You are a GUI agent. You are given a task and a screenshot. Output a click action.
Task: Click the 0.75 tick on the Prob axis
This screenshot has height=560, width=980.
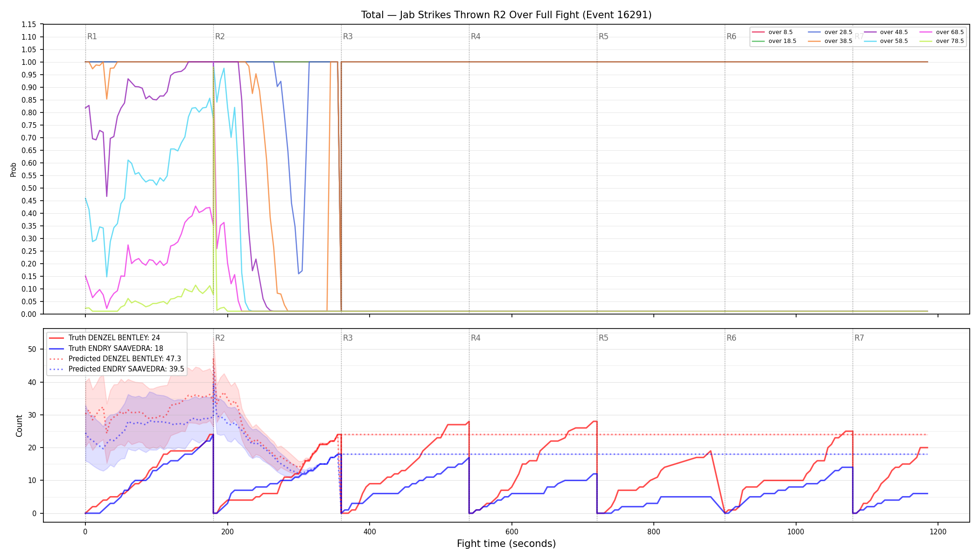click(x=29, y=125)
